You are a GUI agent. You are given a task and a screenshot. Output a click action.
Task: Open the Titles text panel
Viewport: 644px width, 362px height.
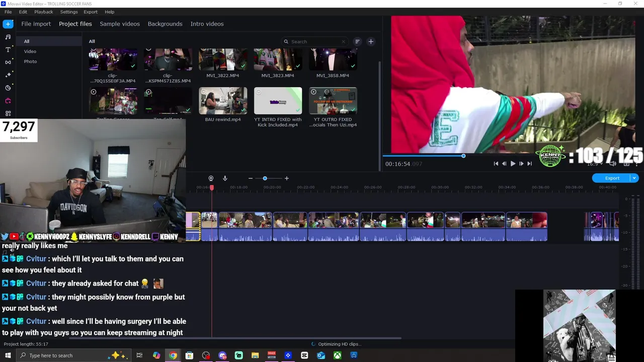[x=8, y=49]
